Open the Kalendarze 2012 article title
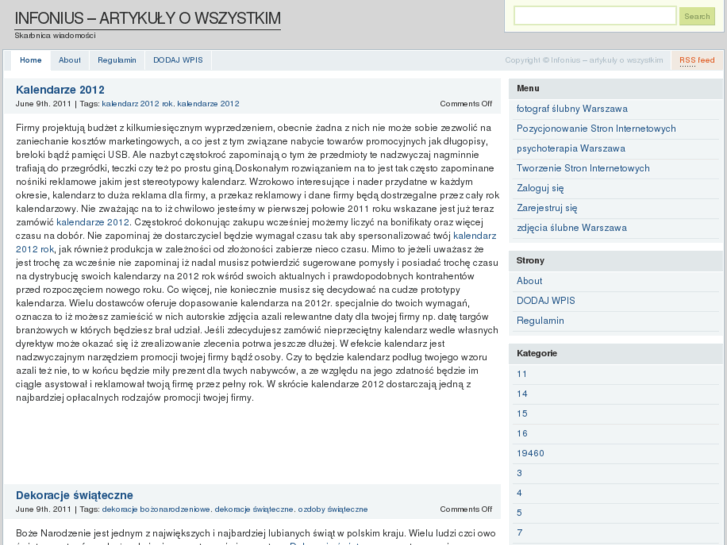The height and width of the screenshot is (545, 727). pos(60,90)
